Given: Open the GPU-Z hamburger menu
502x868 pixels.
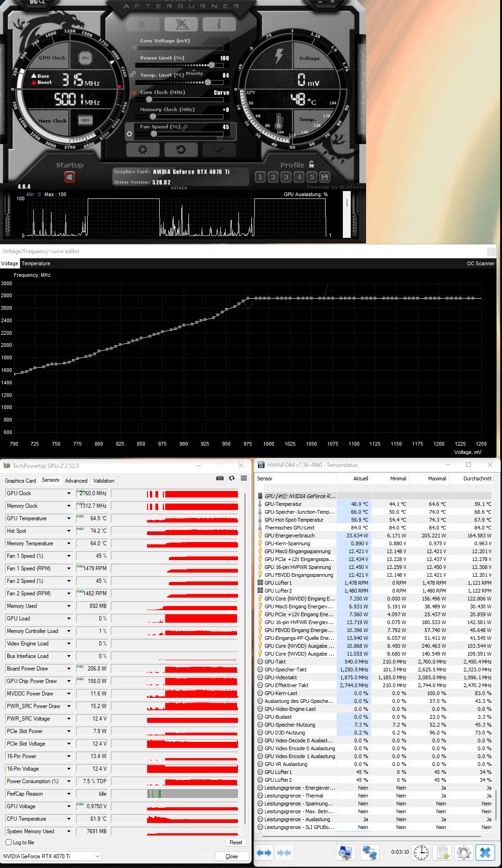Looking at the screenshot, I should [x=244, y=478].
